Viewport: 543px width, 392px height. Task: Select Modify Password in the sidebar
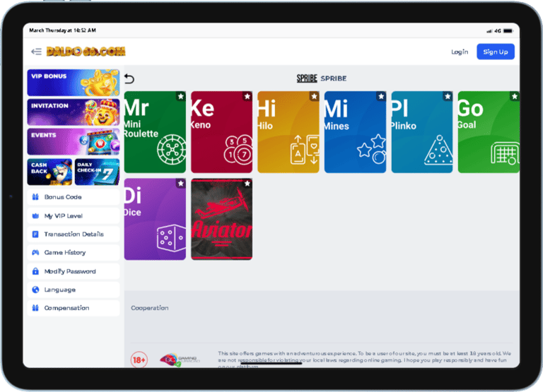pyautogui.click(x=74, y=271)
